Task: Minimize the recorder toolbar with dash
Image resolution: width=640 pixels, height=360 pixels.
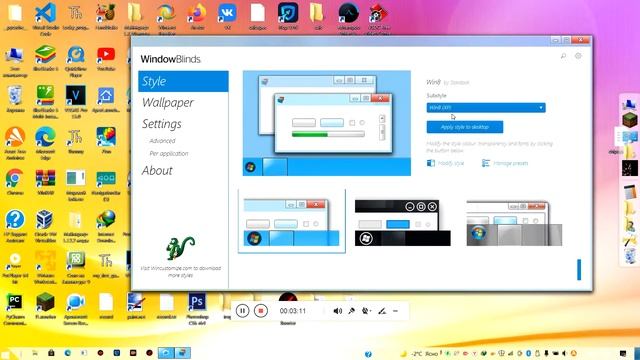Action: 395,311
